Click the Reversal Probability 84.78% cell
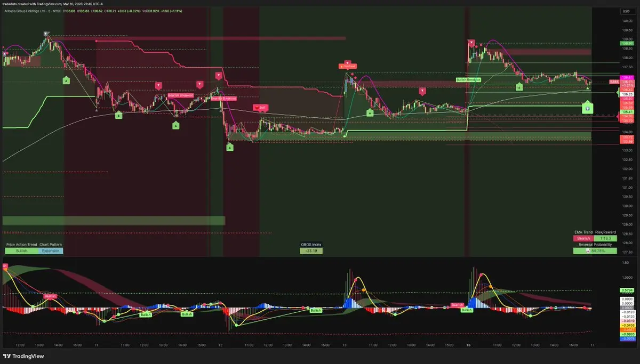Image resolution: width=640 pixels, height=364 pixels. coord(595,250)
